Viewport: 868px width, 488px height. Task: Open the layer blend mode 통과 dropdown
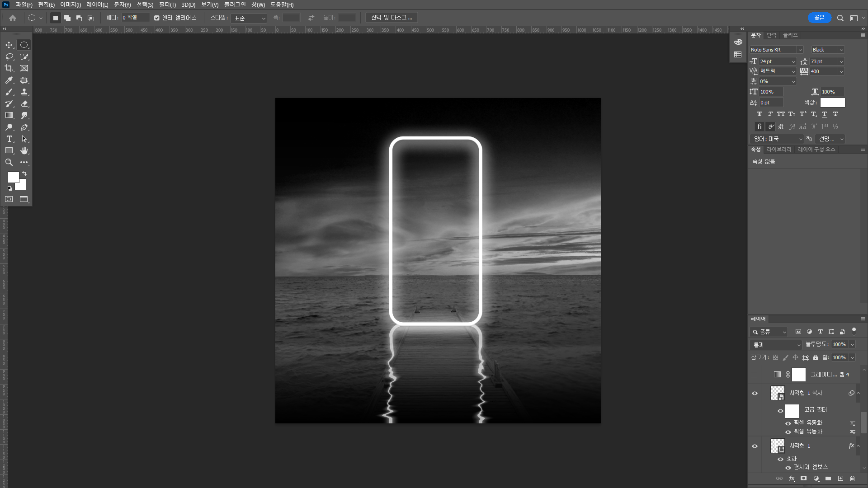(x=776, y=345)
